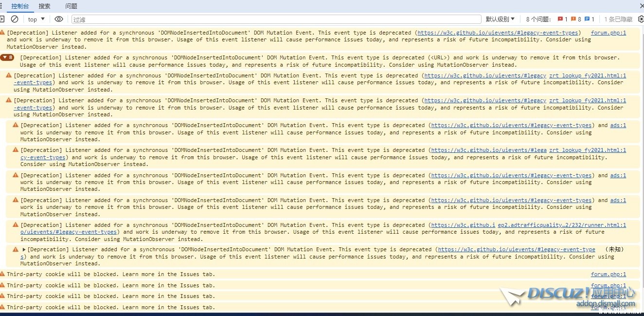Close the DevTools drawer panel
Image resolution: width=644 pixels, height=316 pixels.
[x=641, y=6]
